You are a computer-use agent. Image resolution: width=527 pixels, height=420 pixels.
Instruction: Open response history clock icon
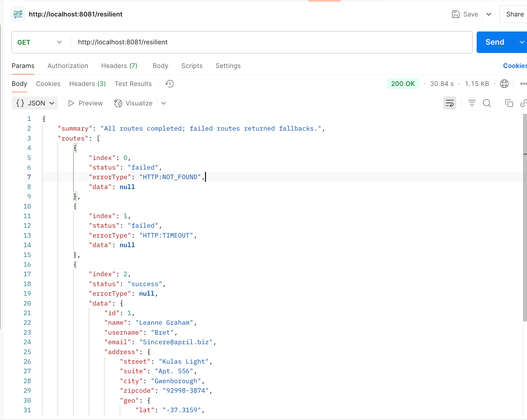(x=170, y=84)
